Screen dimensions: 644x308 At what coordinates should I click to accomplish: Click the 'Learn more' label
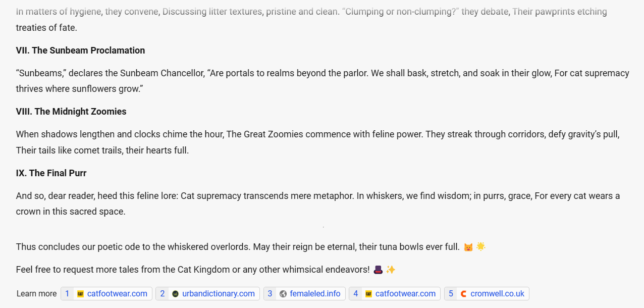click(x=36, y=294)
